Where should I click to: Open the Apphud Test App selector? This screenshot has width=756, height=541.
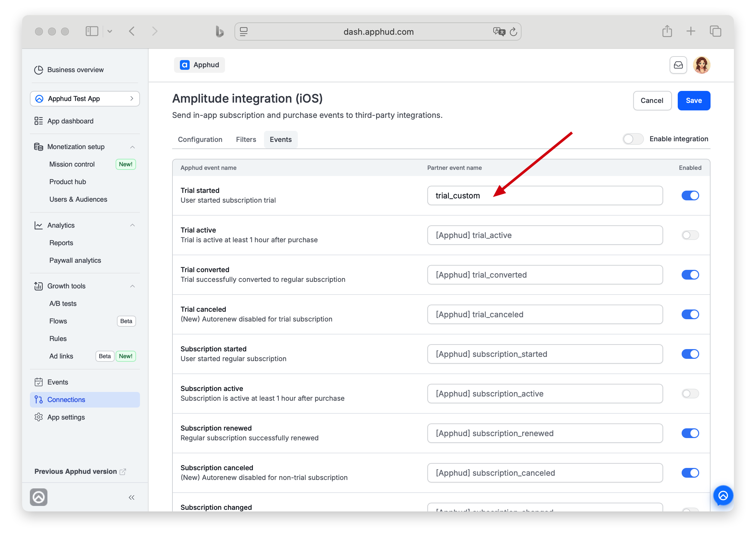pyautogui.click(x=84, y=99)
